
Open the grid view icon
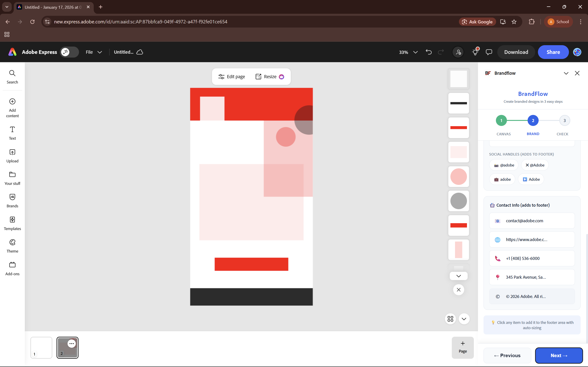[450, 319]
